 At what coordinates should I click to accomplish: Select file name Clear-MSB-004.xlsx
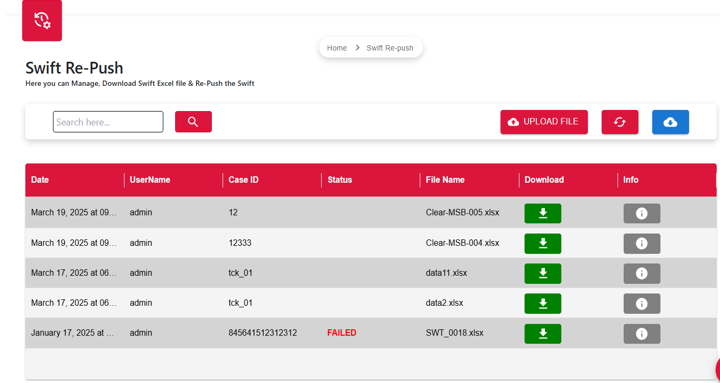(x=462, y=243)
